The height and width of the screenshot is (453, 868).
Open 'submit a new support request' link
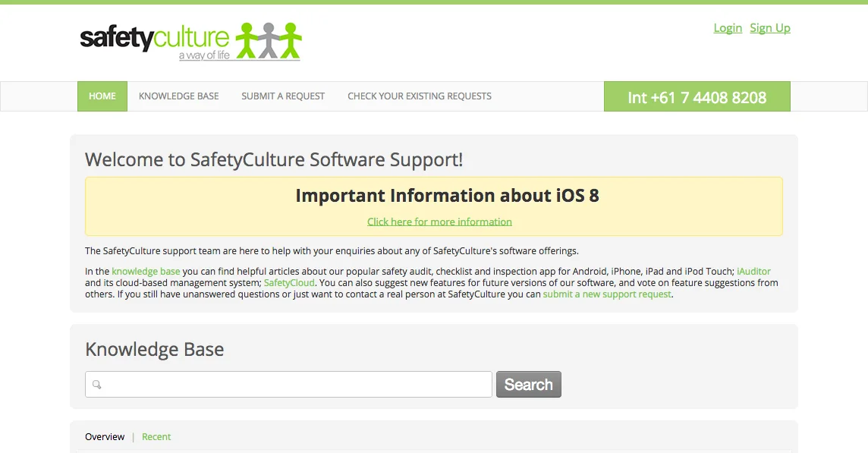607,294
